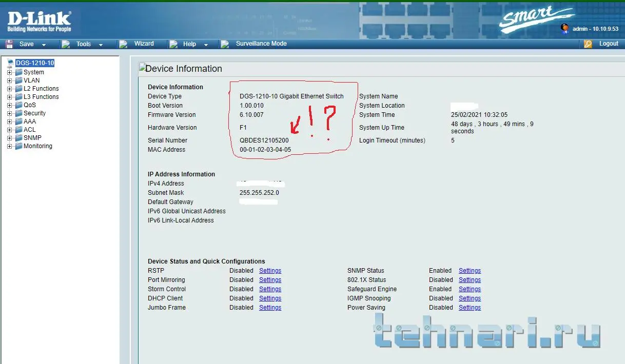
Task: Switch to Surveillance Mode
Action: [x=261, y=44]
